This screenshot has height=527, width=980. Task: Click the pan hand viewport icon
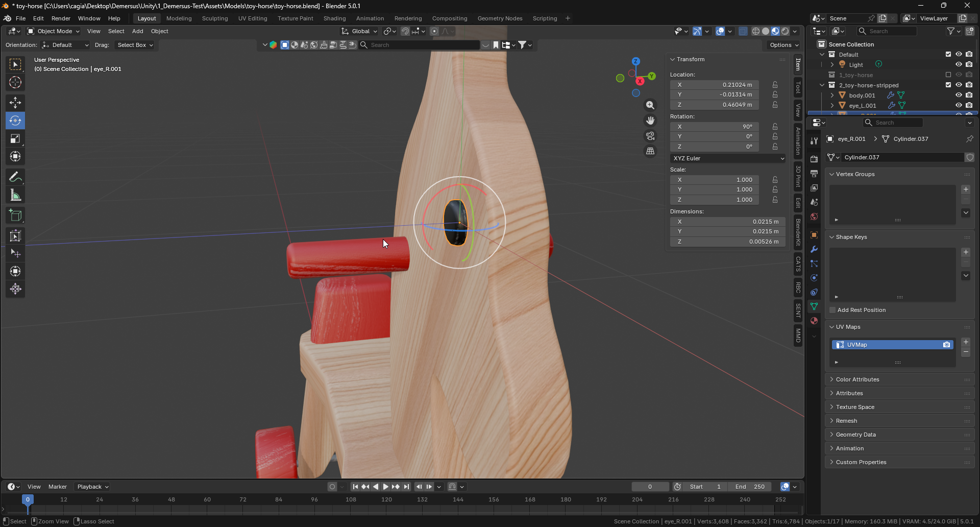click(x=650, y=121)
